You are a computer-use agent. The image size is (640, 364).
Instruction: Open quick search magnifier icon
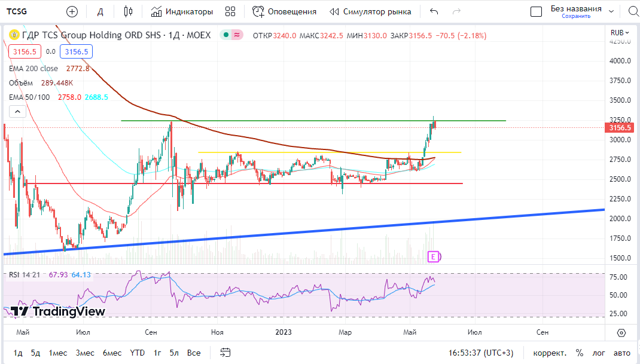[x=633, y=11]
